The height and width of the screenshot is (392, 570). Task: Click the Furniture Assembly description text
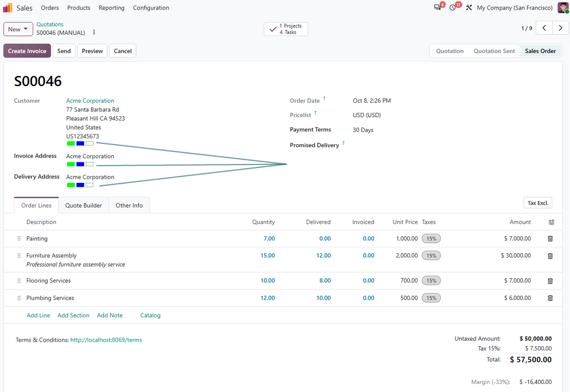51,255
